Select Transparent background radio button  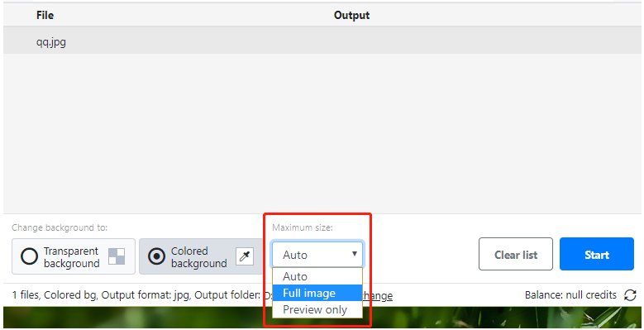point(29,256)
